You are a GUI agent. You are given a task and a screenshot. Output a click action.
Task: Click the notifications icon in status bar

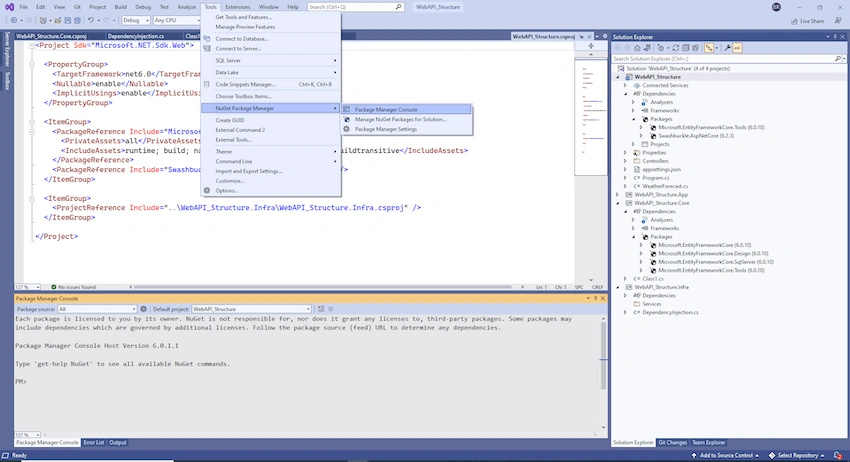838,455
